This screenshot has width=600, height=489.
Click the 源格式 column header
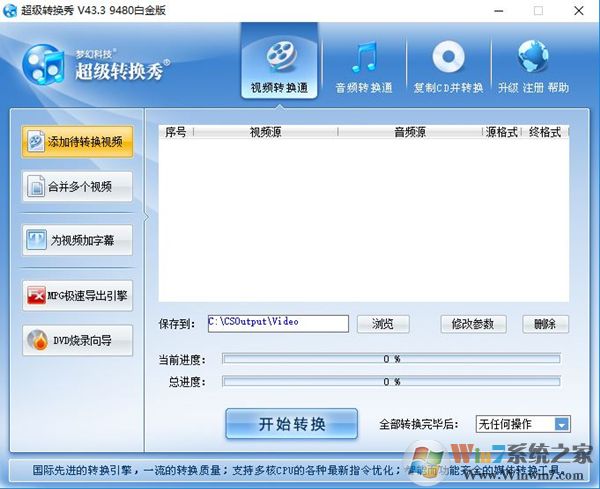click(502, 132)
